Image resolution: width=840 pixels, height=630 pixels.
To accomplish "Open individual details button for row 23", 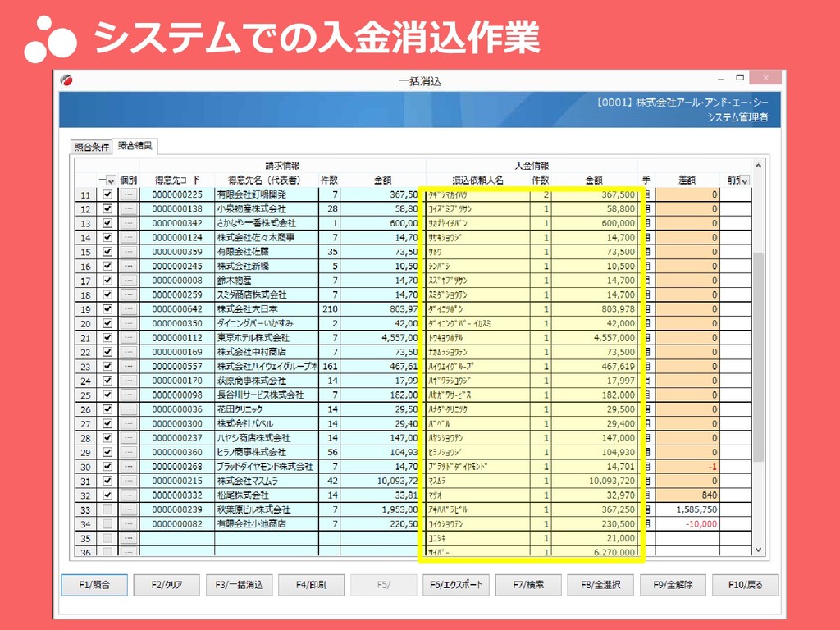I will point(128,367).
